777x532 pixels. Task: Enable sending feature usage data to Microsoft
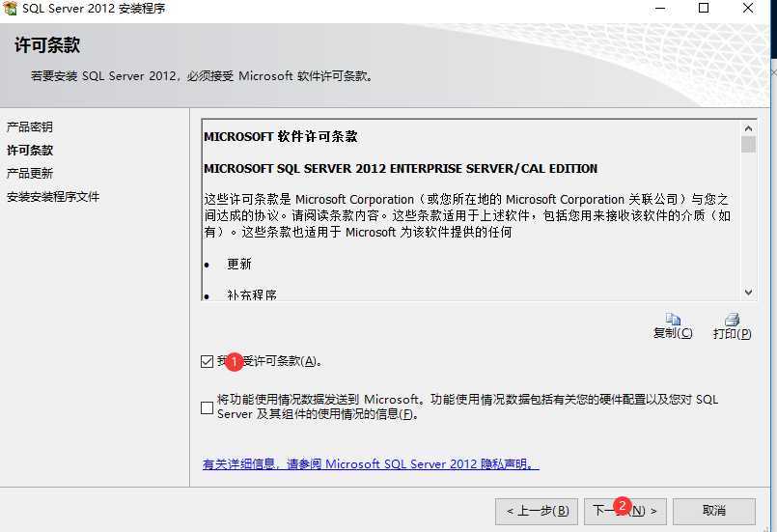208,407
